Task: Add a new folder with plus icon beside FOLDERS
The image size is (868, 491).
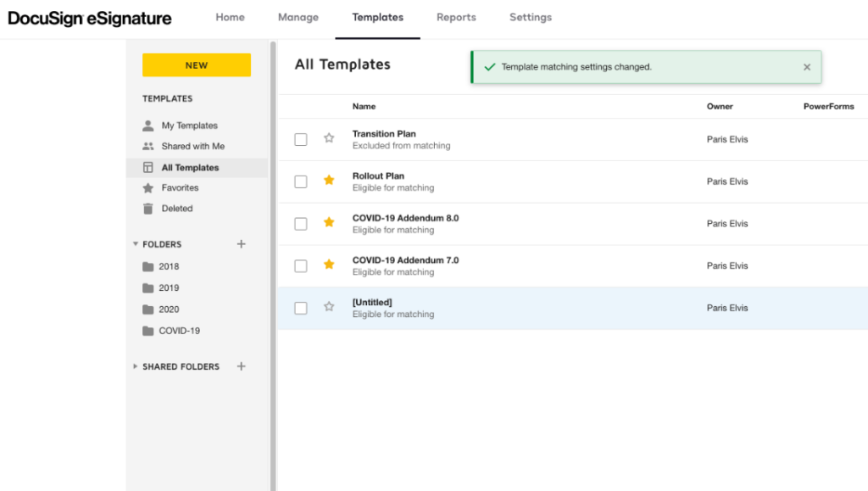Action: coord(242,244)
